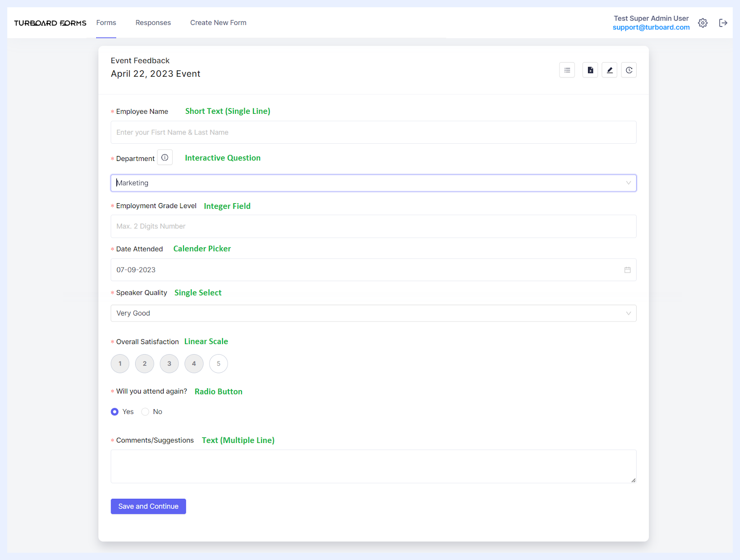
Task: Open the Responses tab
Action: (x=153, y=23)
